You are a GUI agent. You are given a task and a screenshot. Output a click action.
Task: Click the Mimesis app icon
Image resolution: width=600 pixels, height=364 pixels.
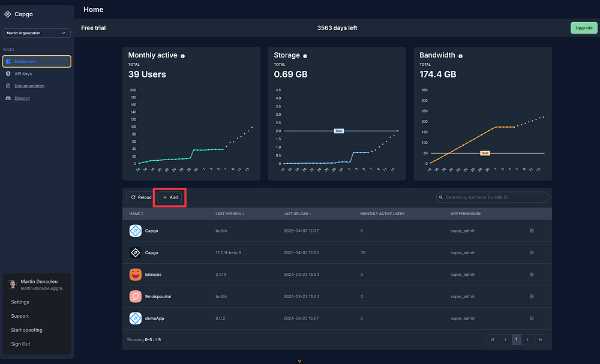point(136,275)
